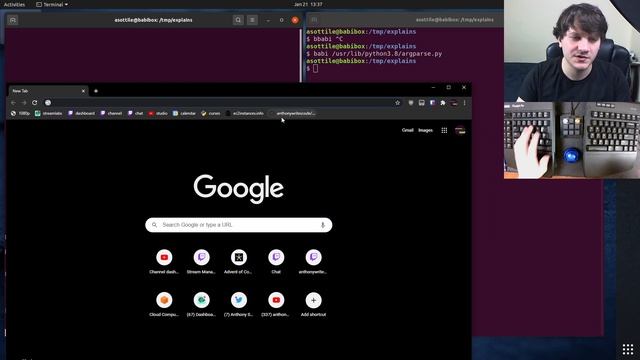Open the dashboard bookmark
Image resolution: width=640 pixels, height=360 pixels.
coord(81,113)
